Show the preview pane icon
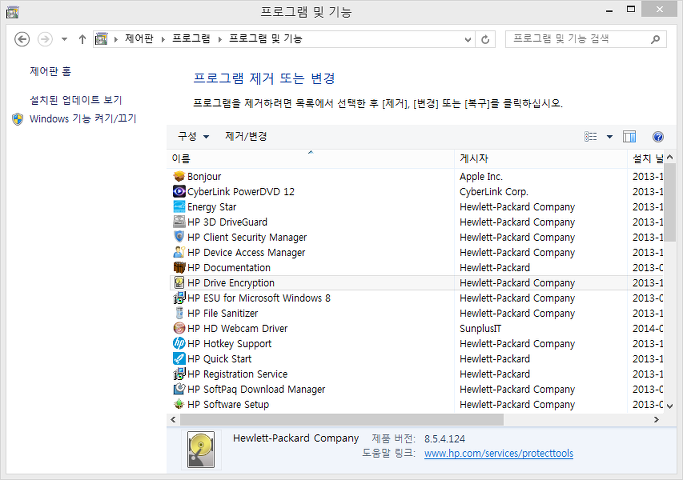Screen dimensions: 683x480 629,137
